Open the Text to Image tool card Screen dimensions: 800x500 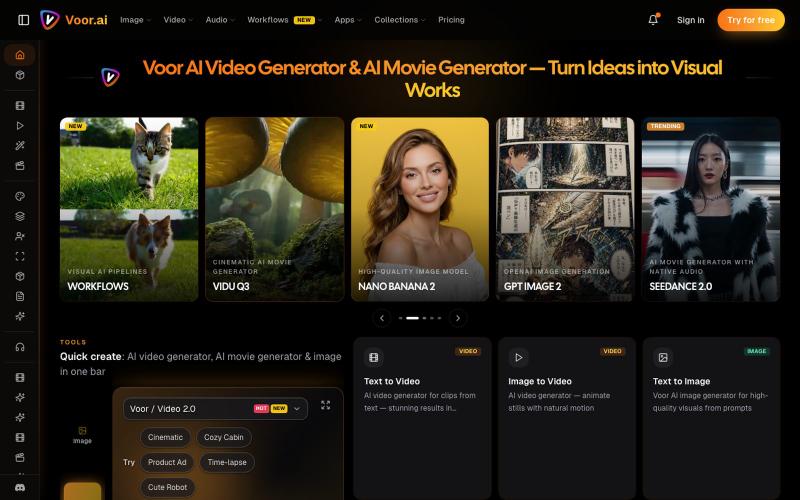coord(711,418)
